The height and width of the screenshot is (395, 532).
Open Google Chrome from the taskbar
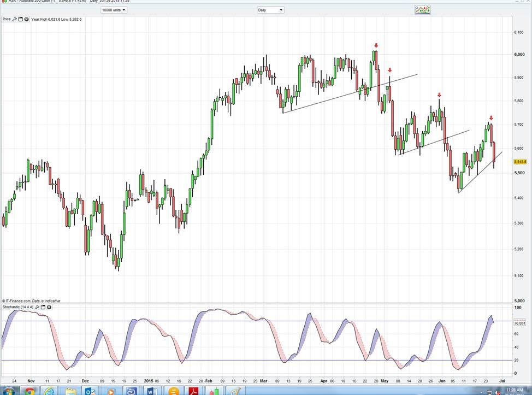tap(29, 391)
